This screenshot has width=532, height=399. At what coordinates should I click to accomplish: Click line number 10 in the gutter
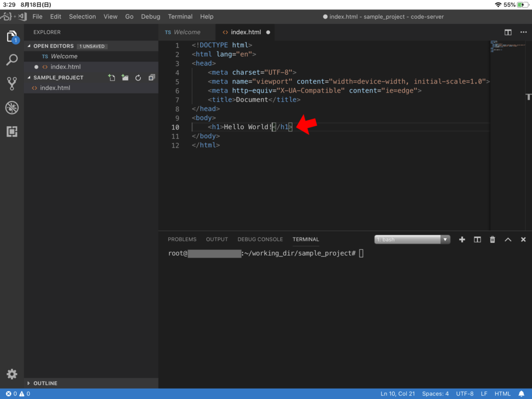175,127
